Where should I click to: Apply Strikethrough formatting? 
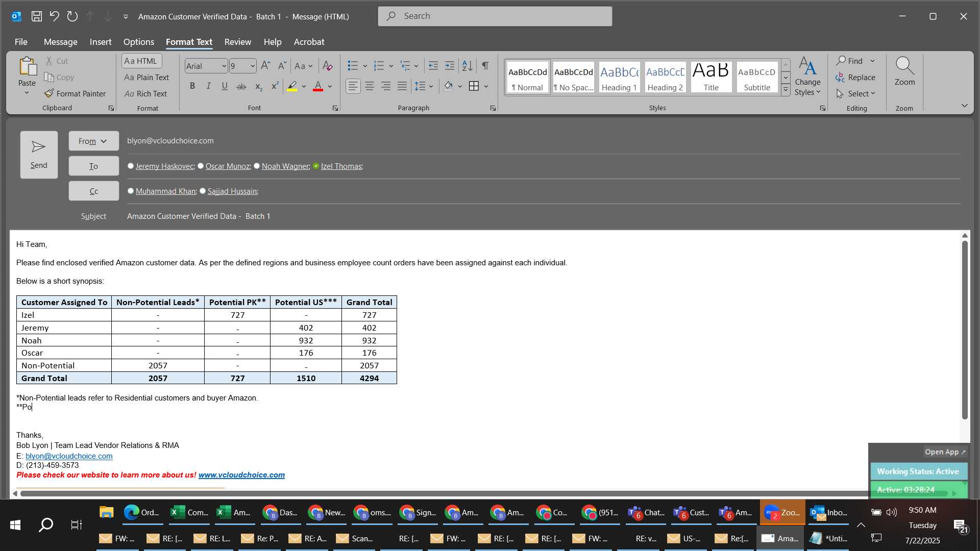point(241,86)
